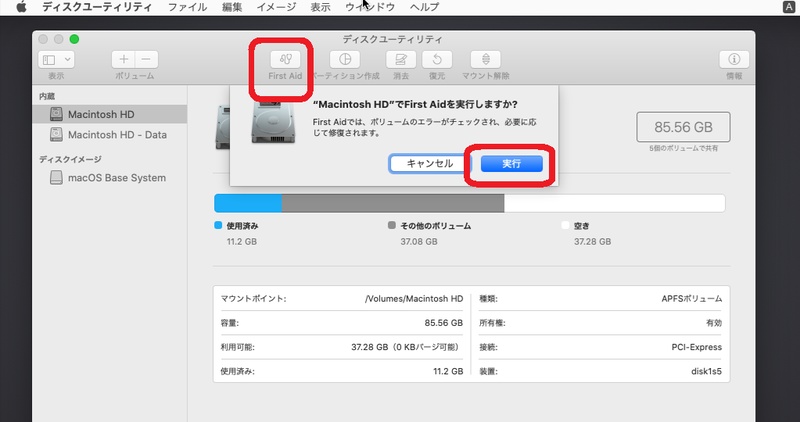
Task: Open the sidebar View (表示) dropdown
Action: coord(56,60)
